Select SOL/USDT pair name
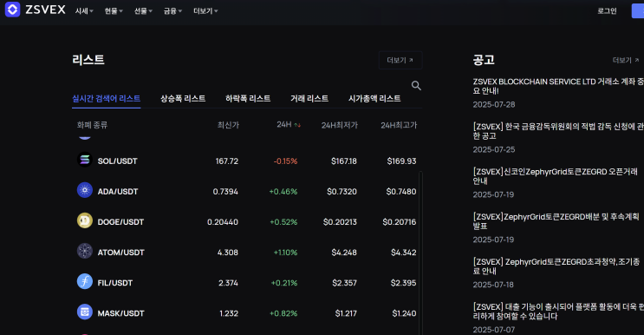644x335 pixels. (118, 161)
